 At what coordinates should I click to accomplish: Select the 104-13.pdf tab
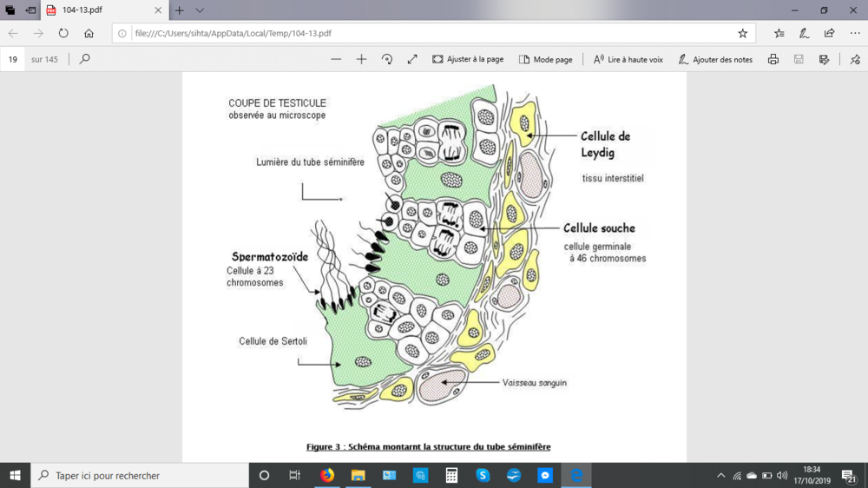(95, 10)
